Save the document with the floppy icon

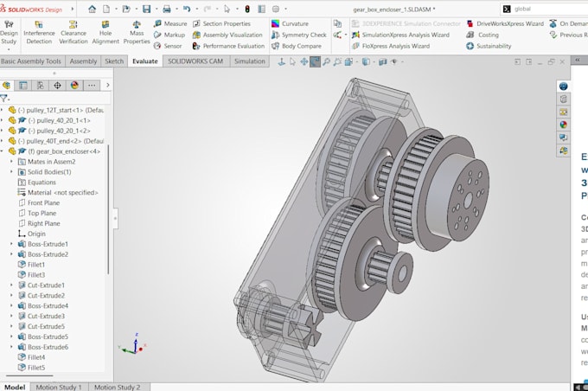[x=147, y=9]
